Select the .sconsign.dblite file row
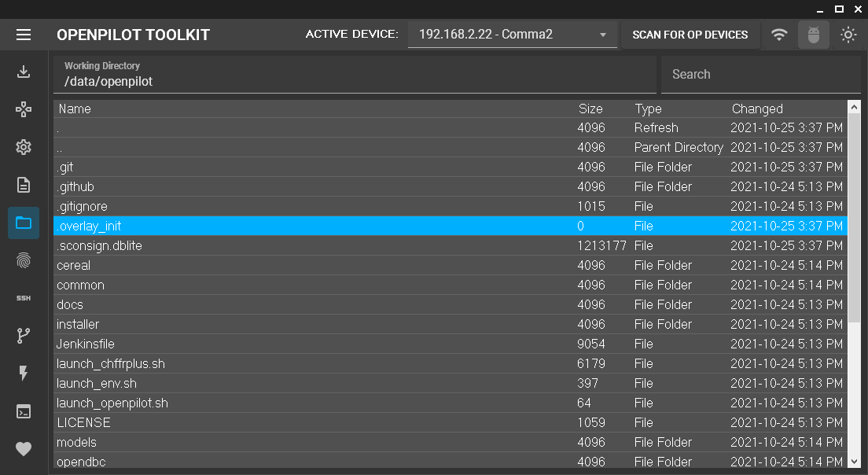This screenshot has height=475, width=868. coord(450,246)
